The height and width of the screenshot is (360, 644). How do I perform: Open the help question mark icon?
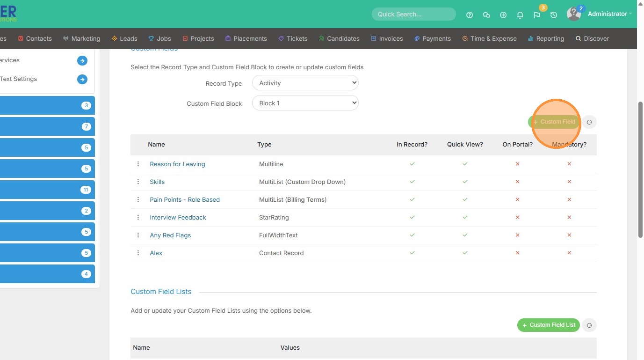pos(470,15)
